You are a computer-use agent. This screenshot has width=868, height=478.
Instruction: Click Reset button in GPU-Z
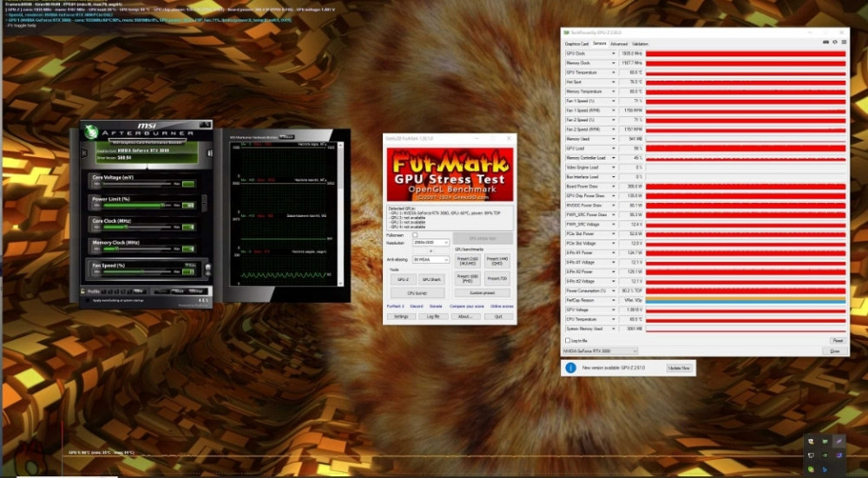coord(838,340)
